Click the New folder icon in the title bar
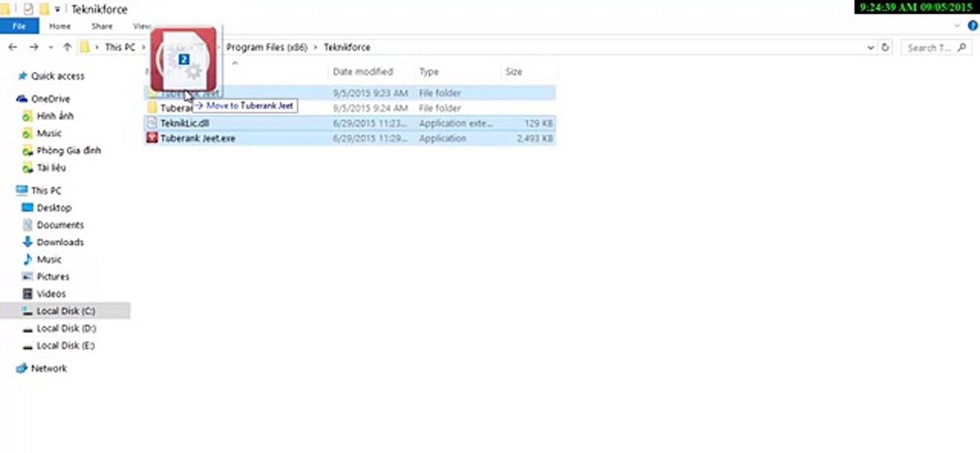 tap(44, 9)
